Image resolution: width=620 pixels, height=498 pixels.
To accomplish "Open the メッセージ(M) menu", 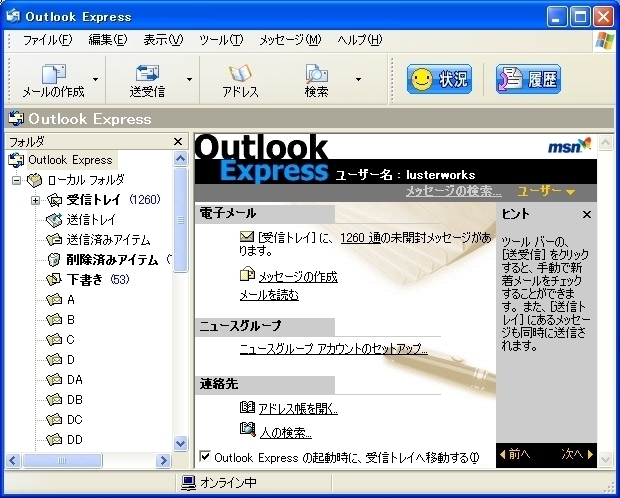I will click(290, 40).
